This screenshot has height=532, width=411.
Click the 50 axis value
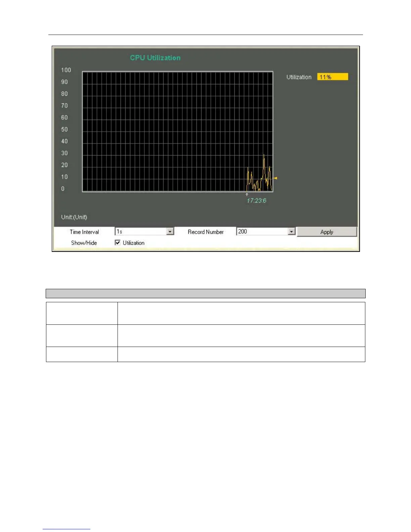click(64, 129)
